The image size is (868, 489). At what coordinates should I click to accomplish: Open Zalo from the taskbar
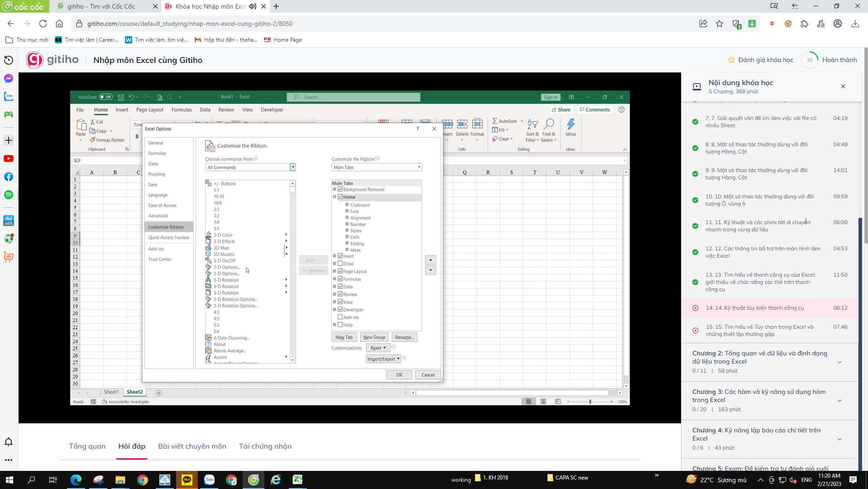pos(209,479)
